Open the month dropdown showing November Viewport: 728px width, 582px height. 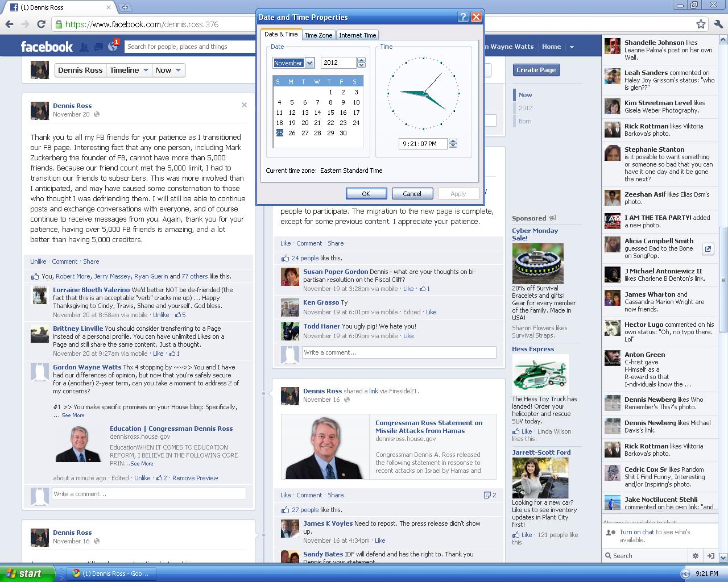pos(309,63)
